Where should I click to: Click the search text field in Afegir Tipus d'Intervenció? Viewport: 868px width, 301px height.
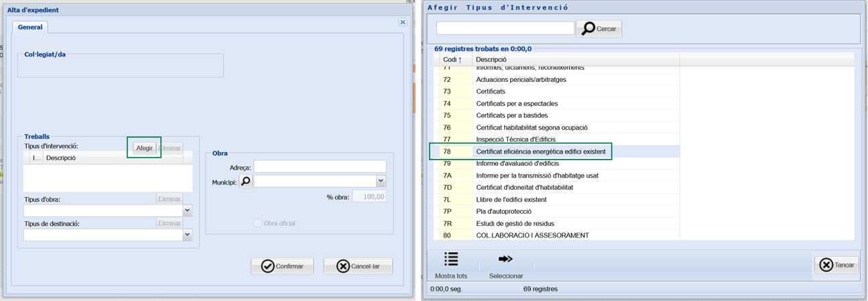tap(505, 28)
